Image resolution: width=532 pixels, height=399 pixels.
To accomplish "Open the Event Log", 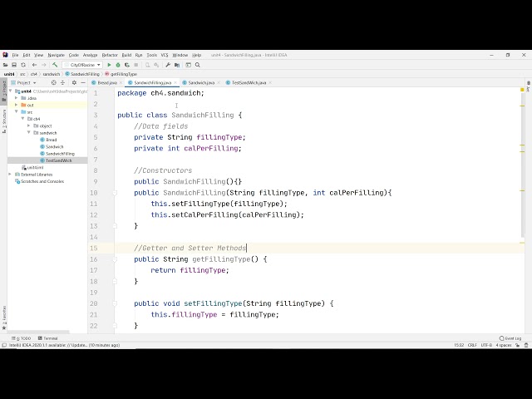I will 510,338.
